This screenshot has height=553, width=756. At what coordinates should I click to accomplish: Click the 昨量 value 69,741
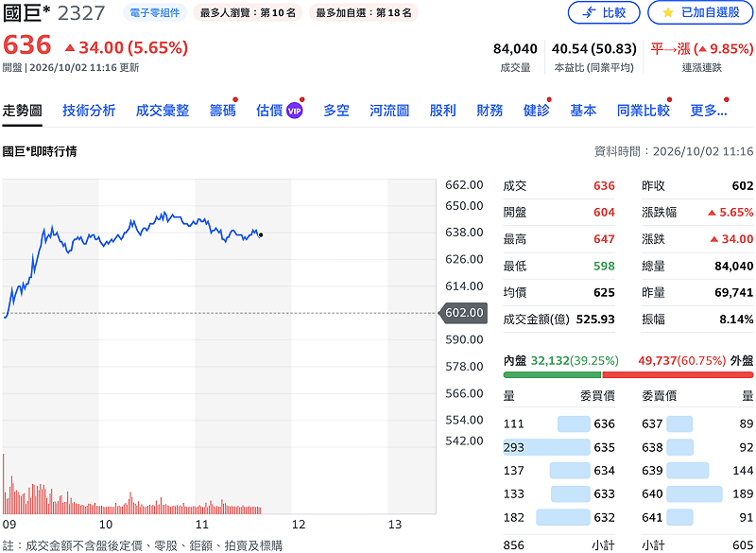click(734, 293)
